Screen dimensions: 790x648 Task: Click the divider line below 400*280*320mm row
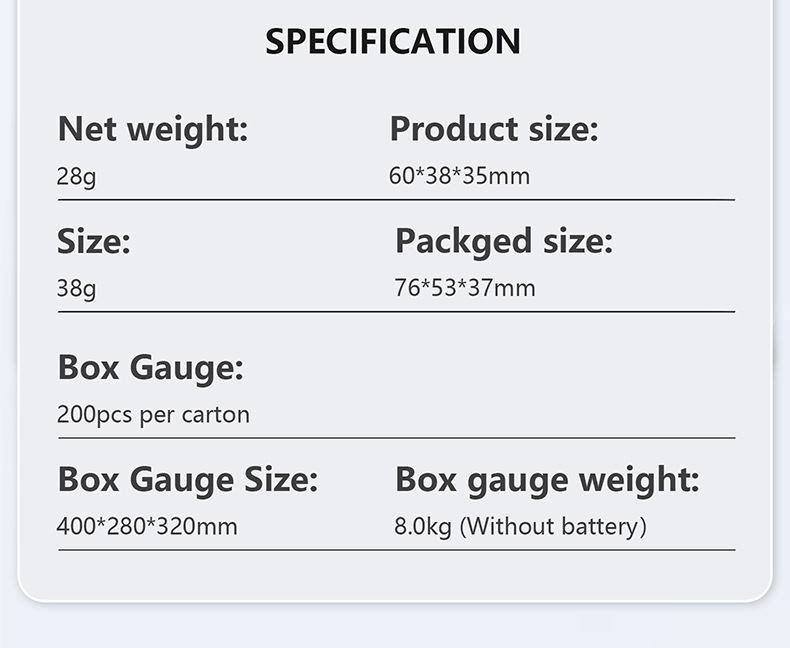pos(396,550)
